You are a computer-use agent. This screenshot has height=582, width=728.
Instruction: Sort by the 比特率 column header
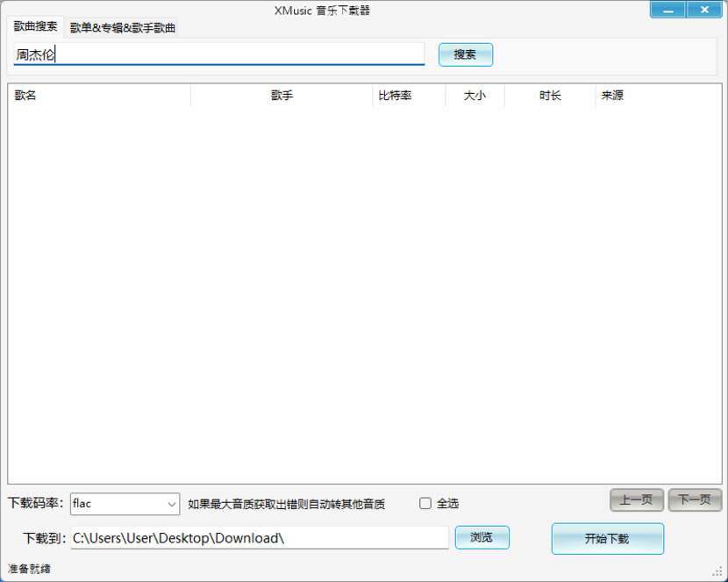(409, 95)
